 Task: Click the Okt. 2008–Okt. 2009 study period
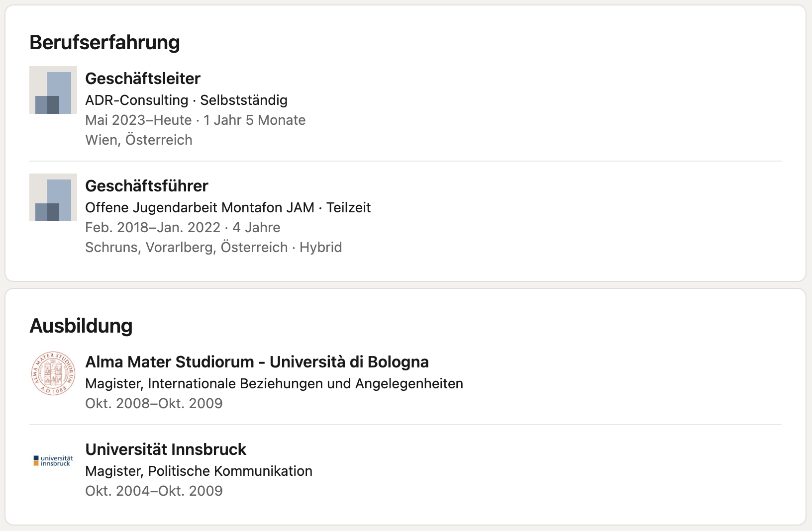click(154, 403)
